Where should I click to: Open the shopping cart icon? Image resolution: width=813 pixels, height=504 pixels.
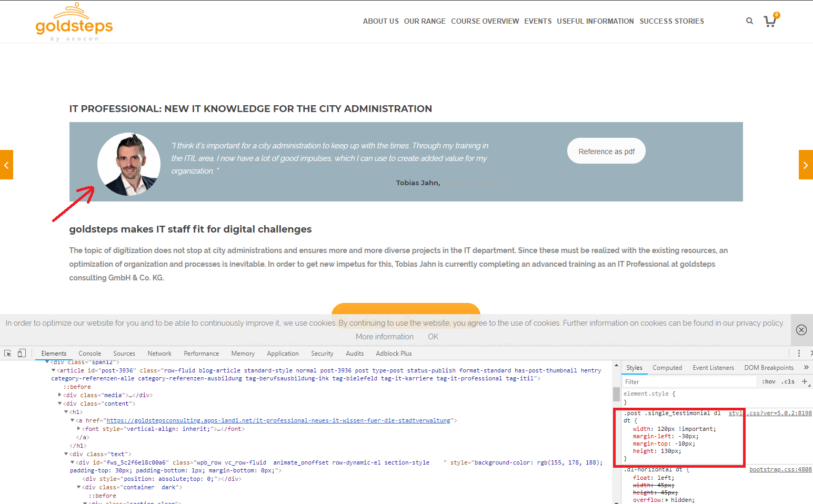771,21
